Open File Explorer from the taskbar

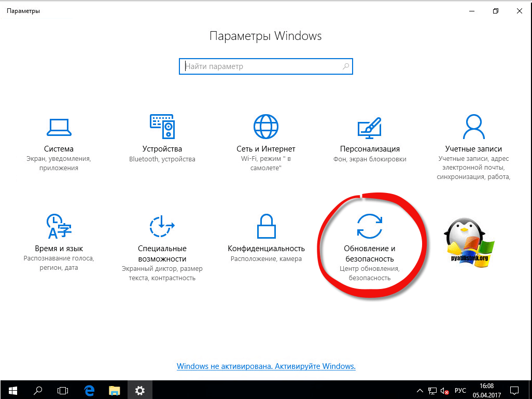(114, 390)
